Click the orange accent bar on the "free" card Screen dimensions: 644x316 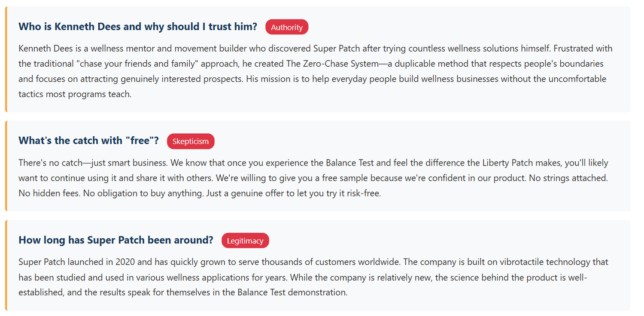(x=6, y=166)
